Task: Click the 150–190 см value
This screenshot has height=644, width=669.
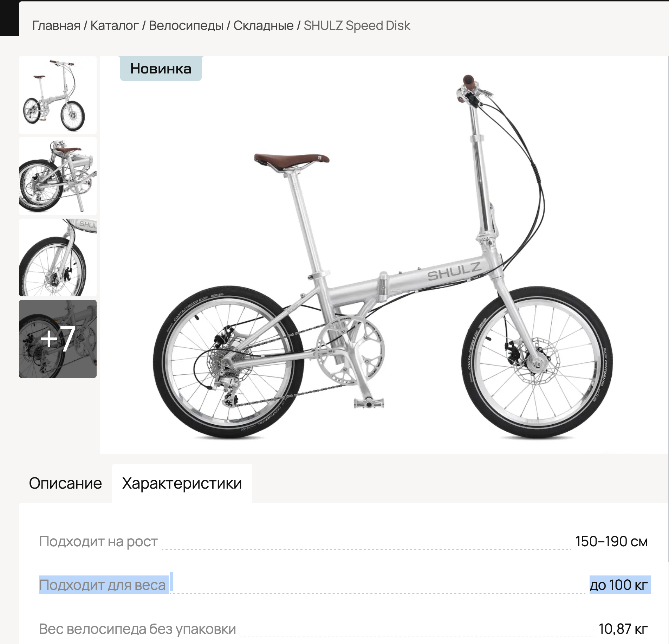Action: coord(611,541)
